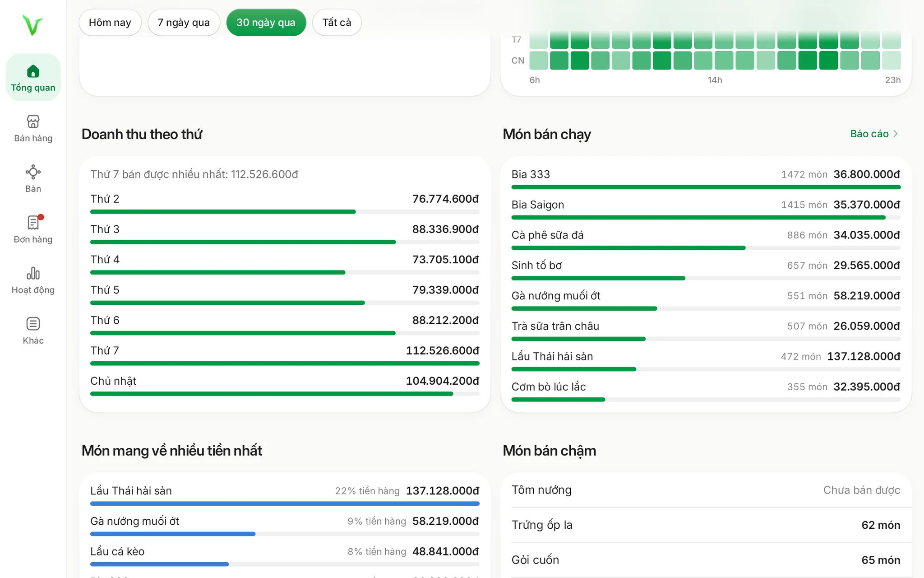Open the Đơn hàng receipt icon
This screenshot has height=578, width=924.
pos(33,223)
